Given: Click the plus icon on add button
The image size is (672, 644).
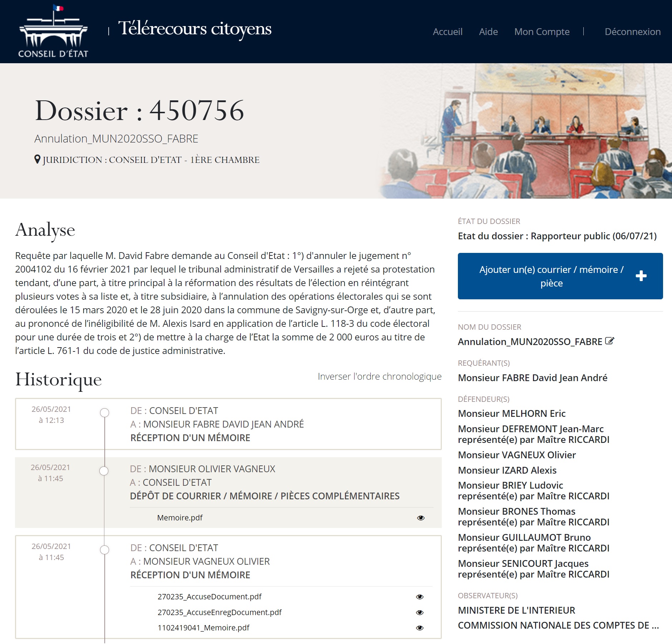Looking at the screenshot, I should (641, 276).
